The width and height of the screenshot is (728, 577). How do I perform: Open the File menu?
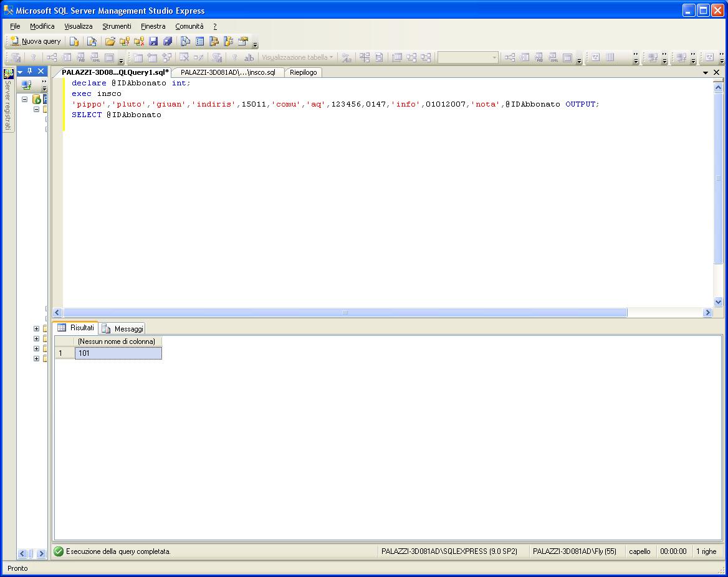tap(16, 26)
